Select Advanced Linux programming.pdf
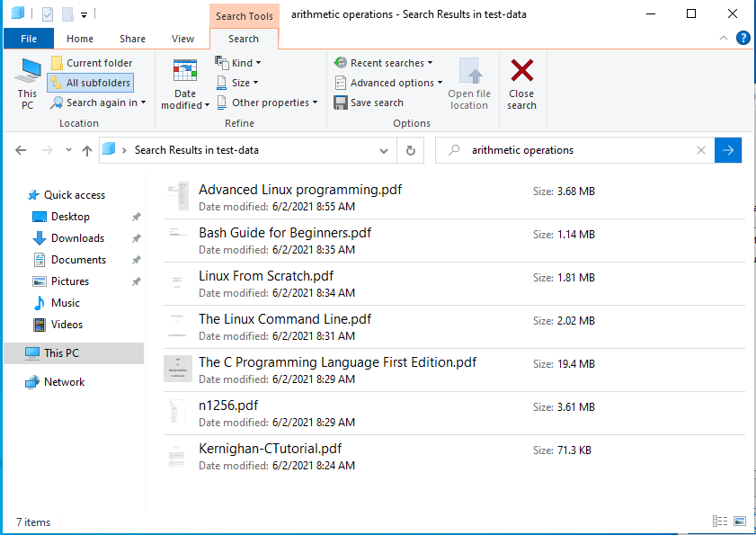 point(454,197)
